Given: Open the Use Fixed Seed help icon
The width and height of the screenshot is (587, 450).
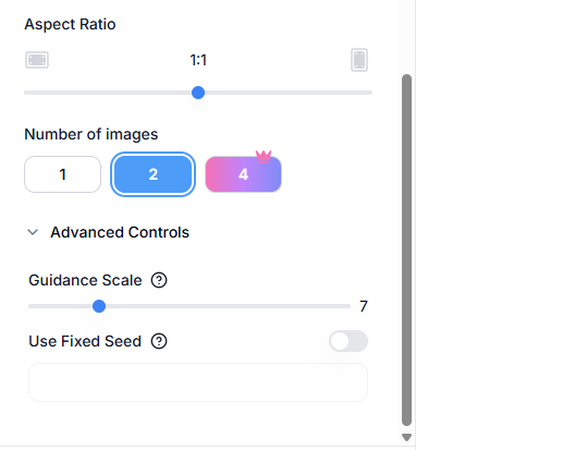Looking at the screenshot, I should click(x=159, y=341).
